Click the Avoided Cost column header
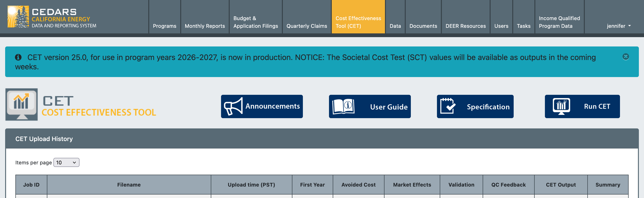Screen dimensions: 644x198 click(x=358, y=185)
